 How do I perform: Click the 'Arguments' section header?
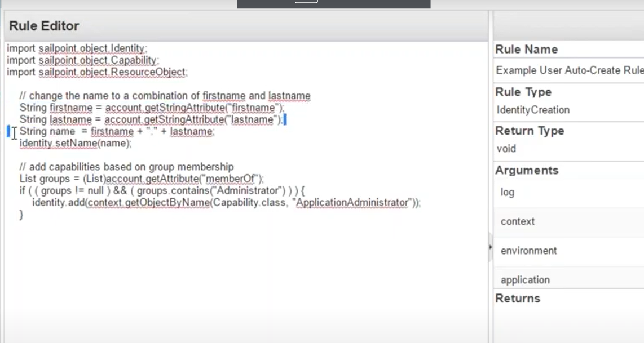(x=527, y=170)
